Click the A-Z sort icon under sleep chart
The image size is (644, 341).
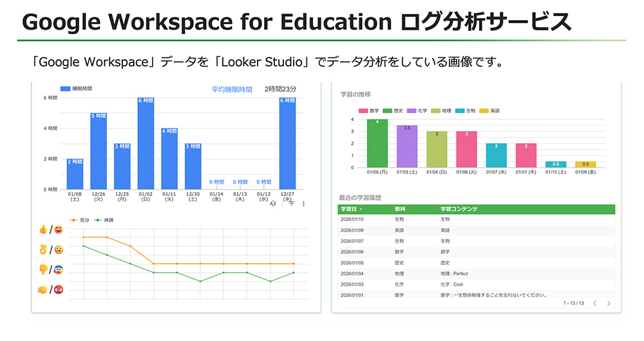272,204
